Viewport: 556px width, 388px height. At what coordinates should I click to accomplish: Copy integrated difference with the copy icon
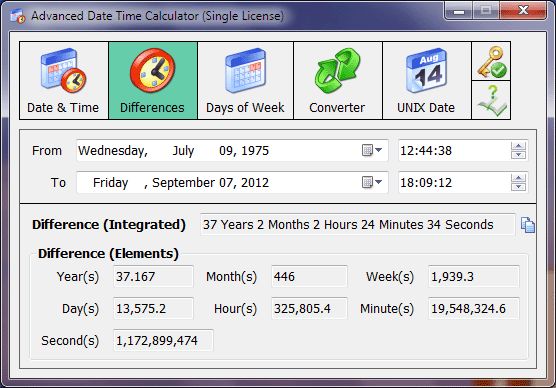point(528,225)
